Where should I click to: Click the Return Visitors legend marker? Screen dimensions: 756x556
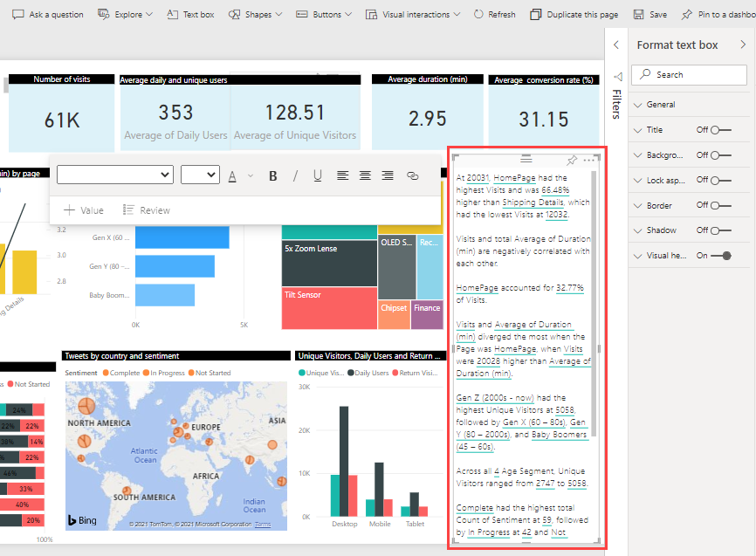tap(395, 373)
